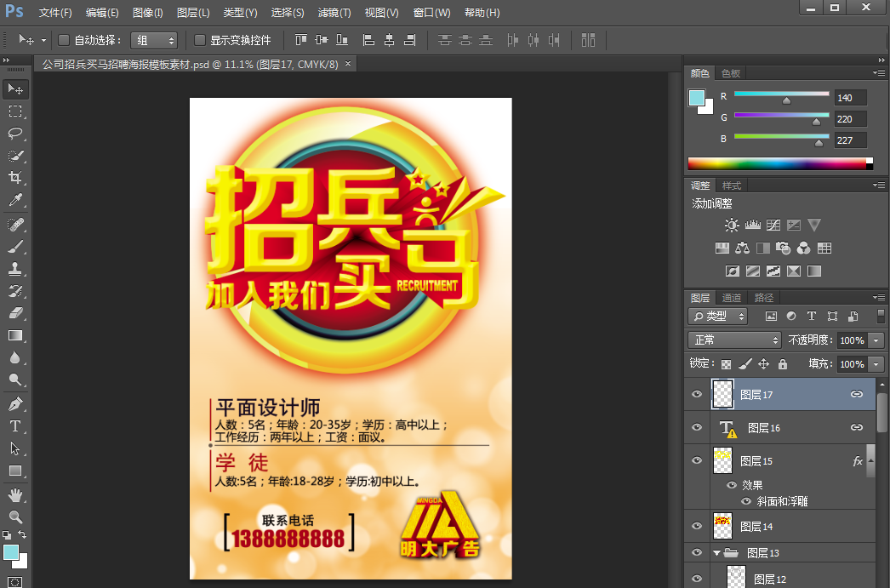
Task: Click the lock all icon
Action: tap(783, 364)
